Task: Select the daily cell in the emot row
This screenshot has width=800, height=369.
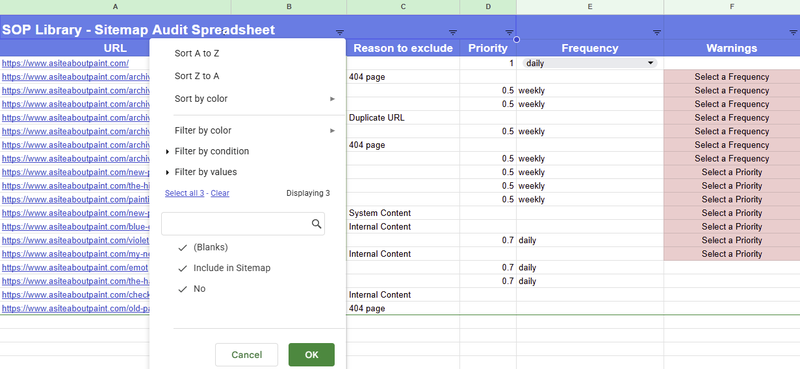Action: [590, 267]
